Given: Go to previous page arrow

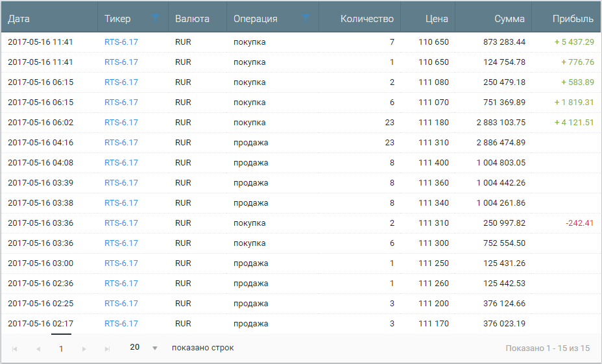Looking at the screenshot, I should point(38,348).
